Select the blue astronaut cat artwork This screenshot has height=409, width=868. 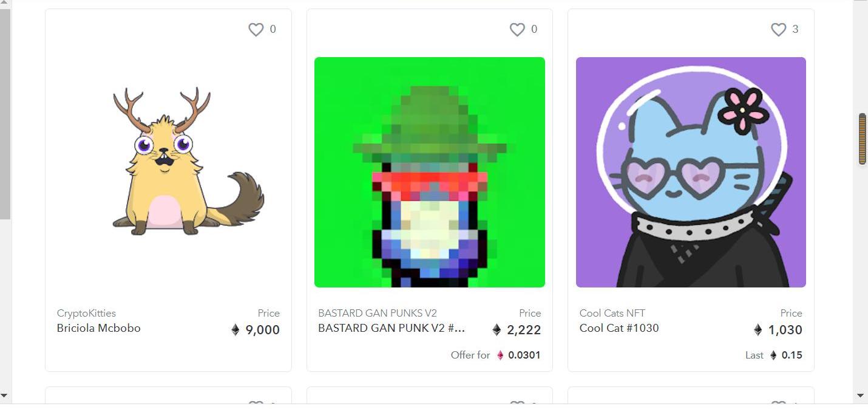[x=691, y=172]
